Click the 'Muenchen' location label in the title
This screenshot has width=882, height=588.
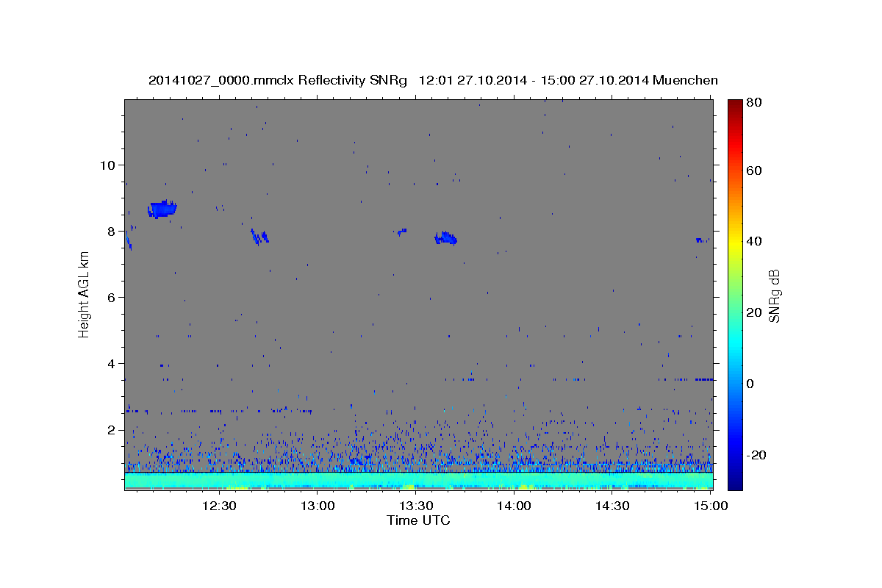coord(685,80)
